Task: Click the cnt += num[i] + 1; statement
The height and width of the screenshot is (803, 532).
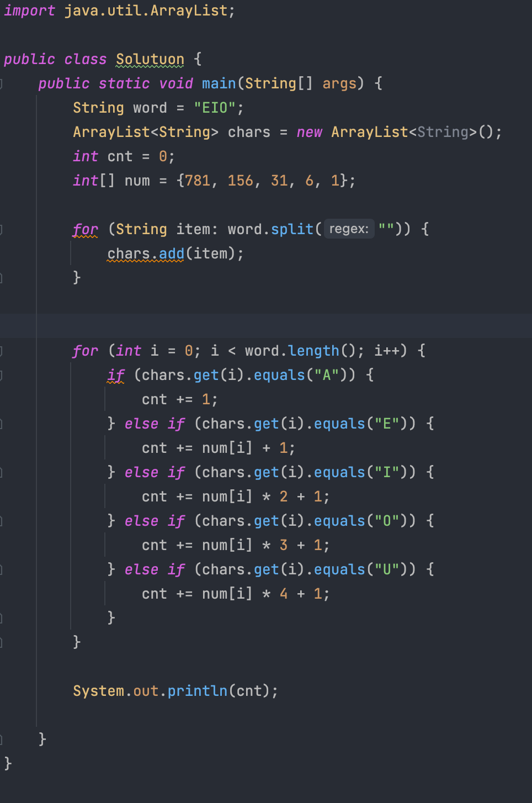Action: pyautogui.click(x=219, y=448)
